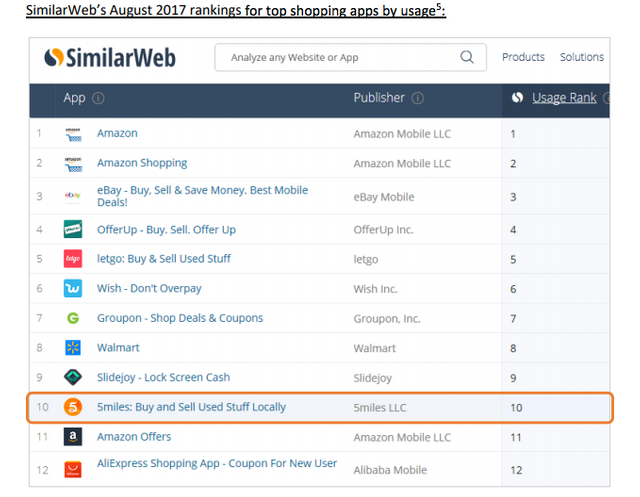
Task: Open the Amazon Offers app link
Action: 134,437
